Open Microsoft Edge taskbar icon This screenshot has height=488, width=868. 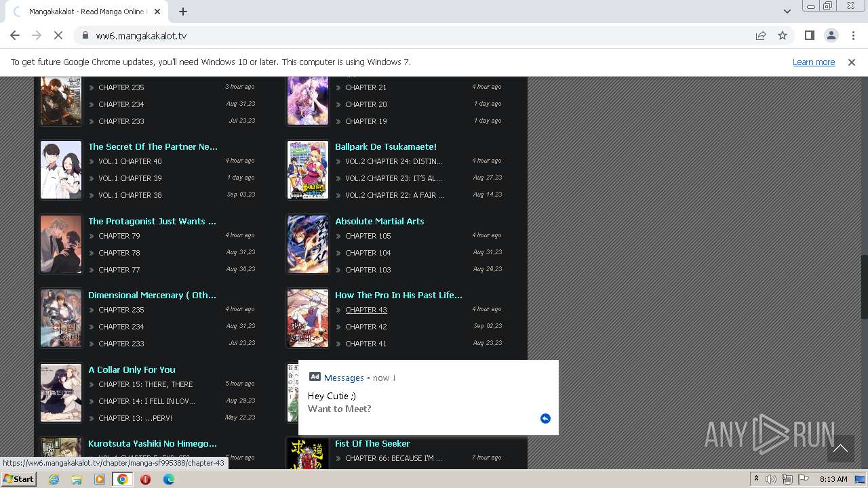coord(168,479)
